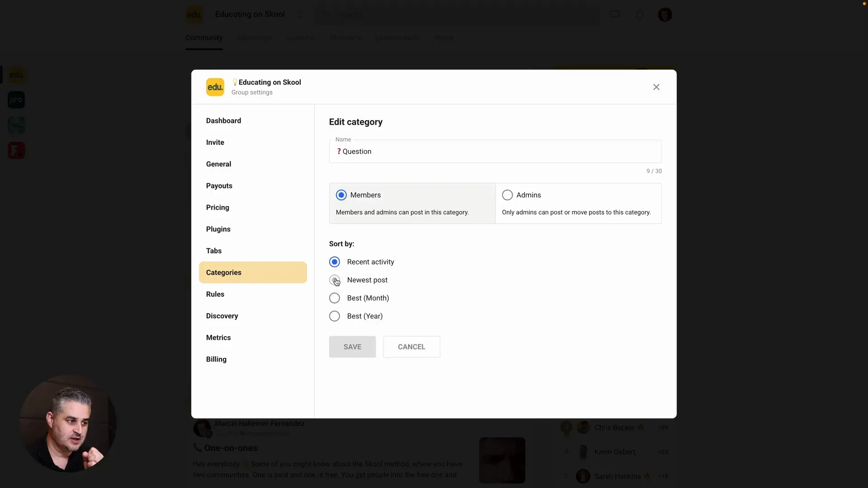The image size is (868, 488).
Task: Select Admins posting permission radio
Action: [507, 195]
